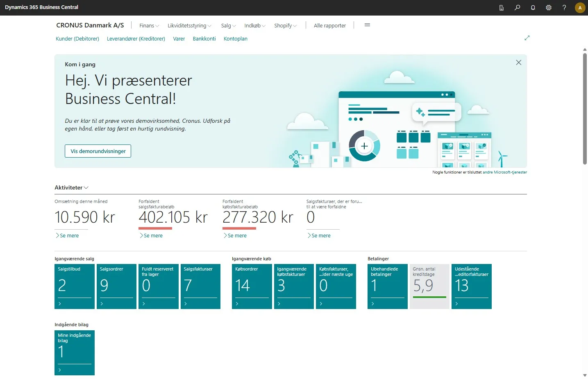Click the arrow on the Ubehandlede betalinger tile

pyautogui.click(x=372, y=304)
